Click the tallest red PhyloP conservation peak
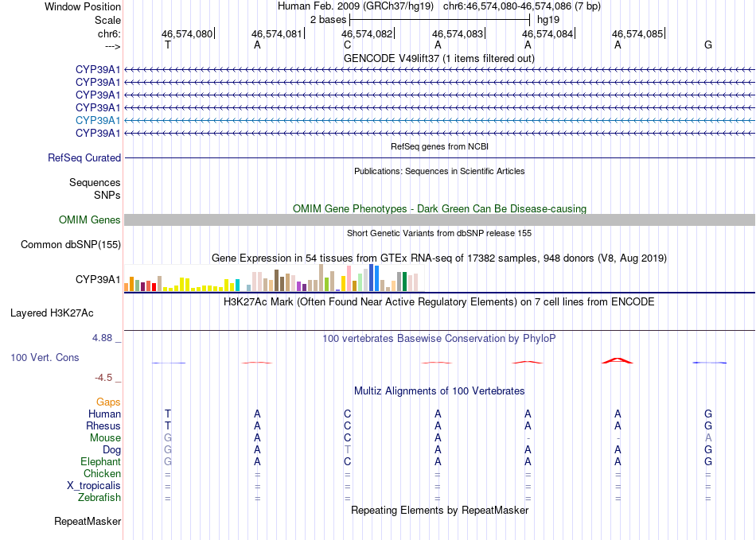Viewport: 756px width, 540px height. tap(618, 360)
